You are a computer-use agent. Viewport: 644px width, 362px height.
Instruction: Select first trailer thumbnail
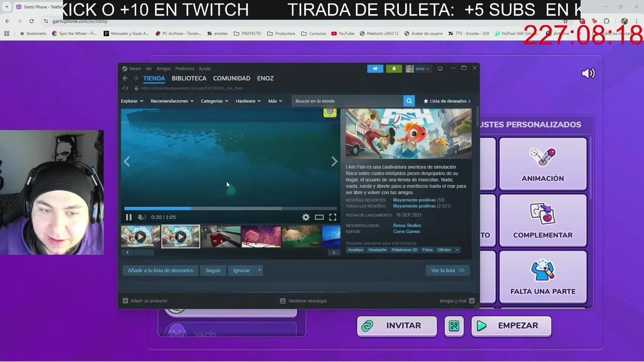[x=140, y=236]
